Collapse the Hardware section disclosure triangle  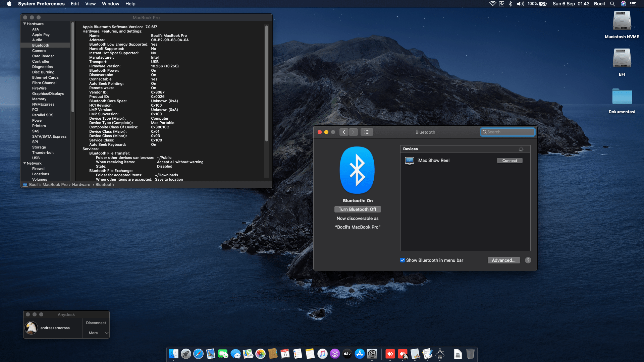[24, 24]
